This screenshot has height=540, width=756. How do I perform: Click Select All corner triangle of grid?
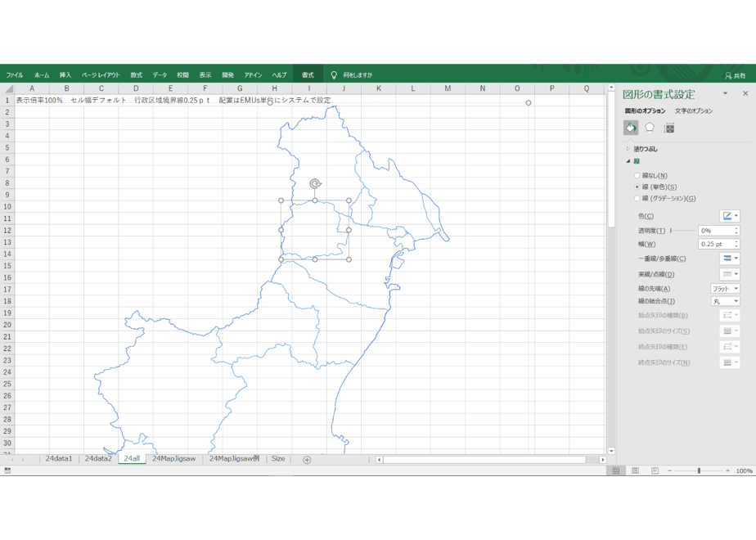(7, 88)
